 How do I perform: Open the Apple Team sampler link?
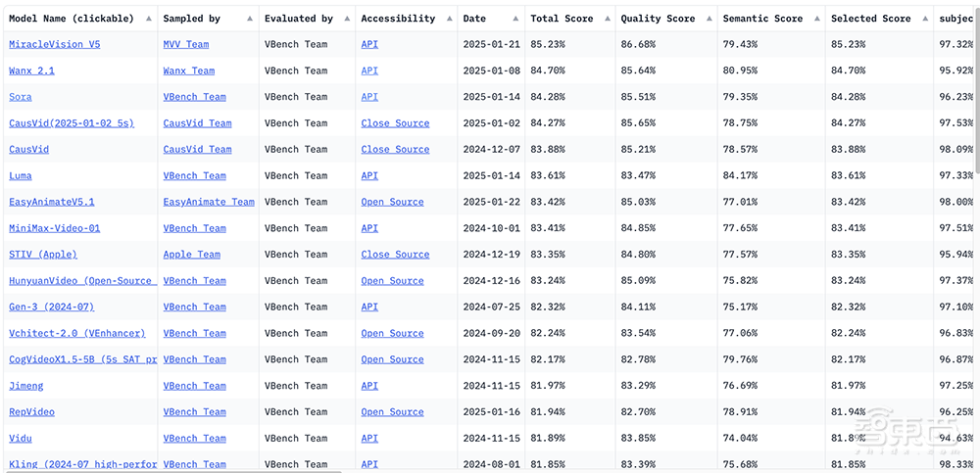click(191, 255)
